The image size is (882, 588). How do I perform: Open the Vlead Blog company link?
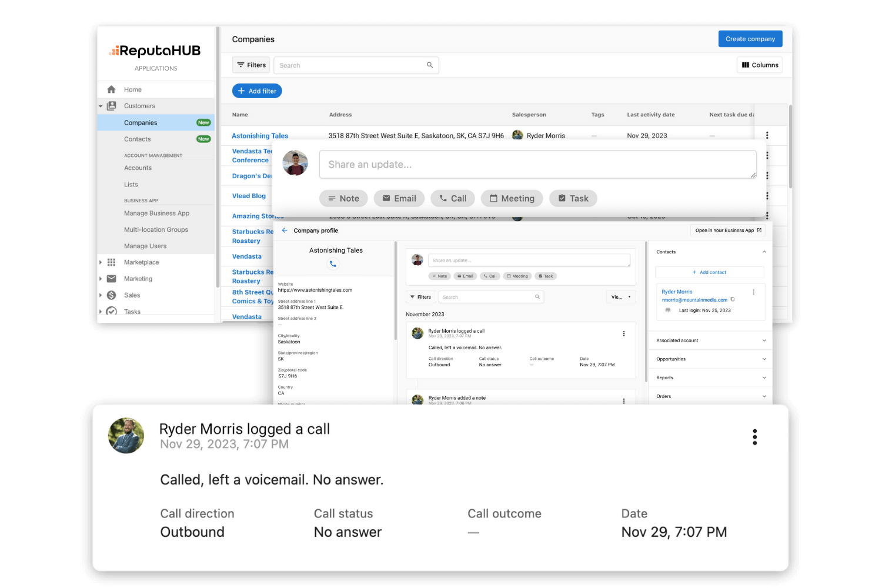click(x=249, y=196)
